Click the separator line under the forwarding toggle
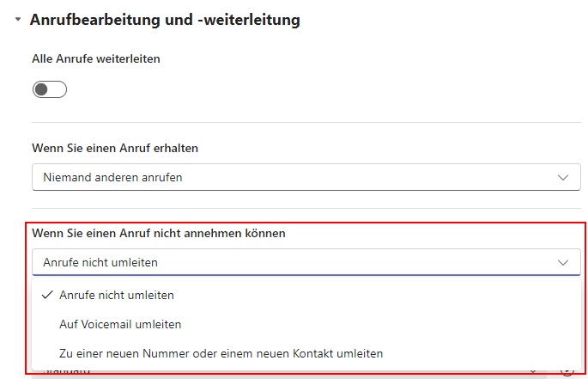 306,122
